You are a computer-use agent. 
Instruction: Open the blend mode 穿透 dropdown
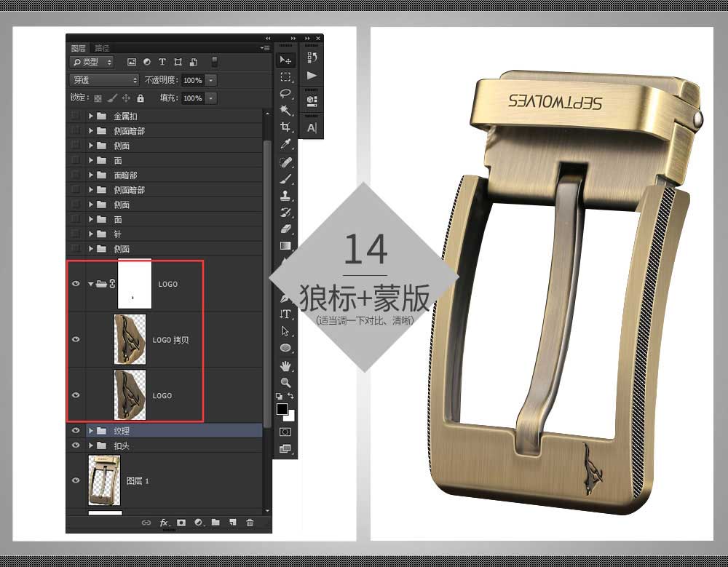pos(104,80)
